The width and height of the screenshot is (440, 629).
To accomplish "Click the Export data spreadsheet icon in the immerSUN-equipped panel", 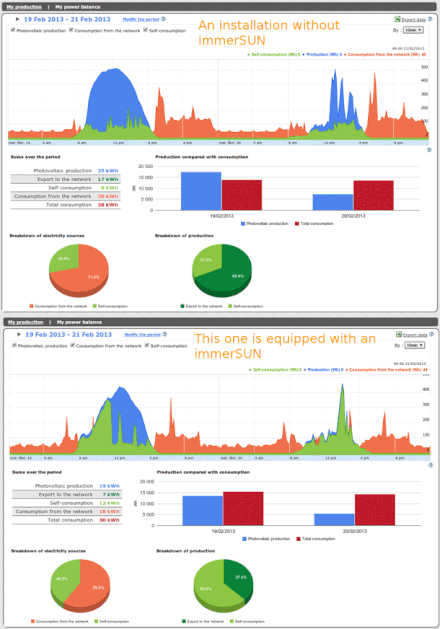I will 399,334.
